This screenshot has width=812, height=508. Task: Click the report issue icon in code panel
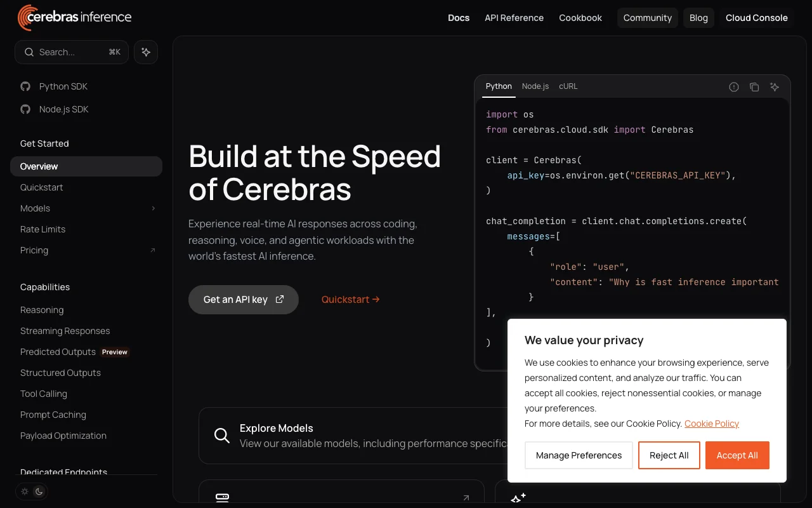click(734, 87)
